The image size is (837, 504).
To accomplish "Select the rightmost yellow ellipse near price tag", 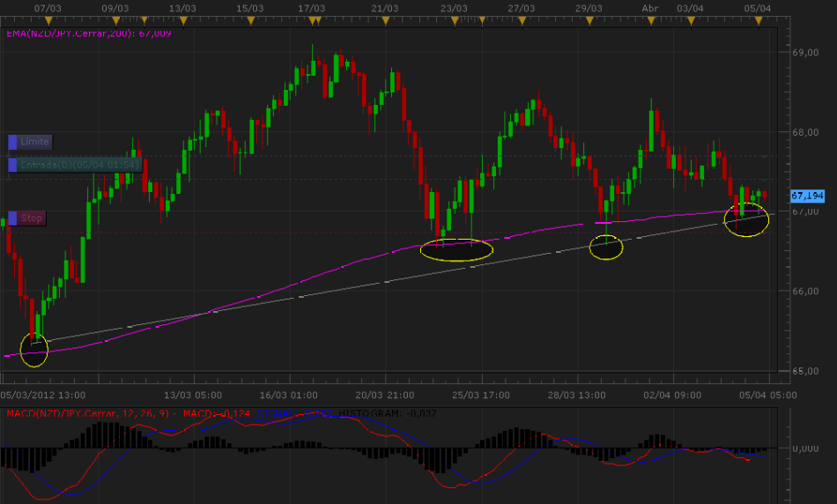I will (746, 220).
